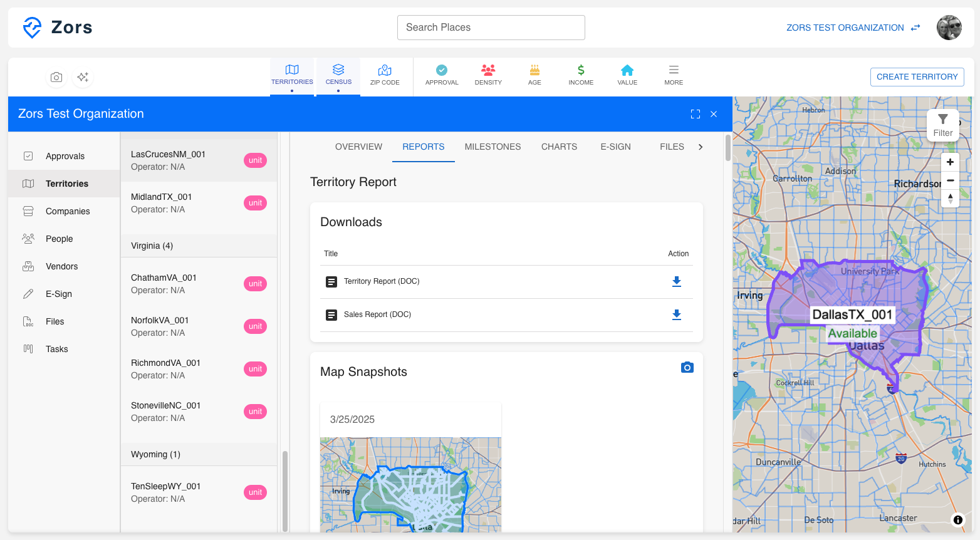Download the Sales Report DOC
This screenshot has height=540, width=980.
tap(676, 314)
